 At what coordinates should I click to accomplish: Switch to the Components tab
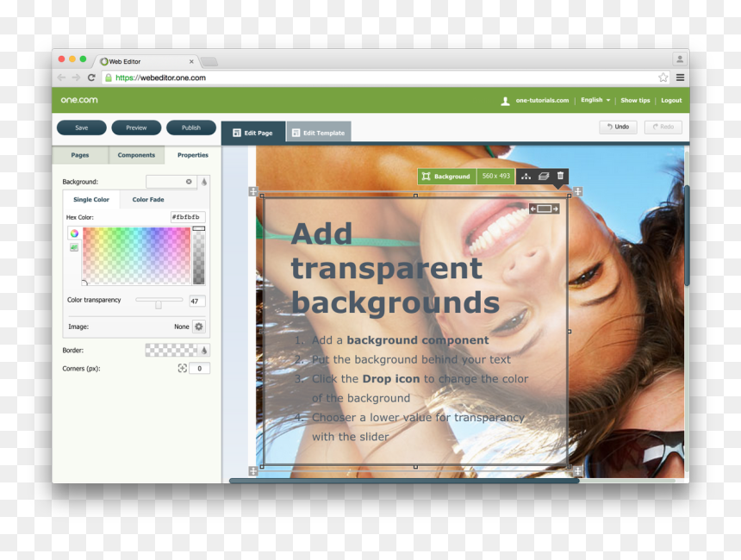point(136,155)
